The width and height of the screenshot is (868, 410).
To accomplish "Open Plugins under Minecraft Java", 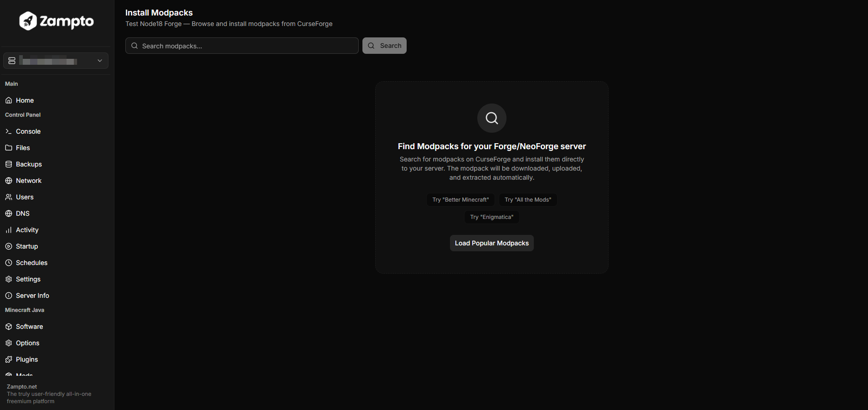I will (x=56, y=359).
